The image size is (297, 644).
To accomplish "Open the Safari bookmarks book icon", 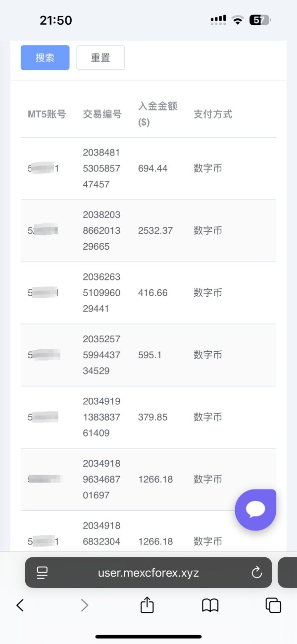I will (210, 605).
